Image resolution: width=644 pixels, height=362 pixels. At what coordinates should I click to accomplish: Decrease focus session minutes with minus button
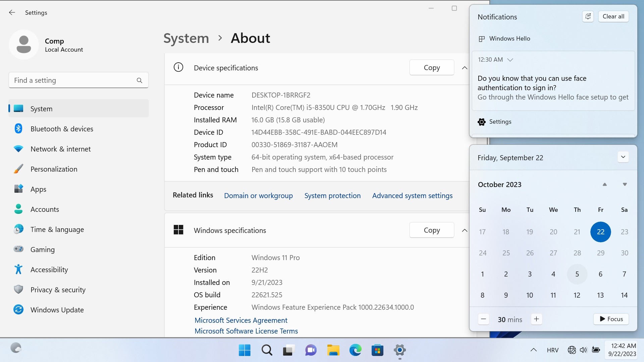coord(483,319)
